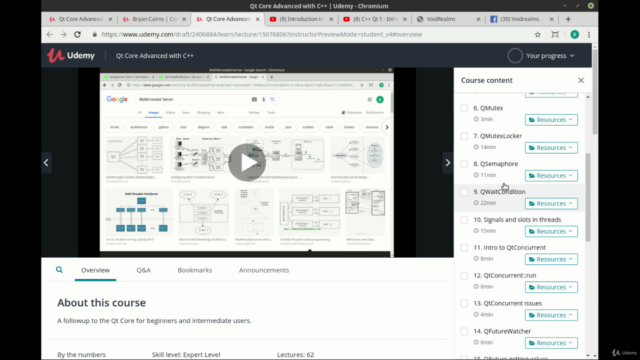Expand Resources for QFutureWatcher
This screenshot has height=360, width=640.
coord(551,343)
